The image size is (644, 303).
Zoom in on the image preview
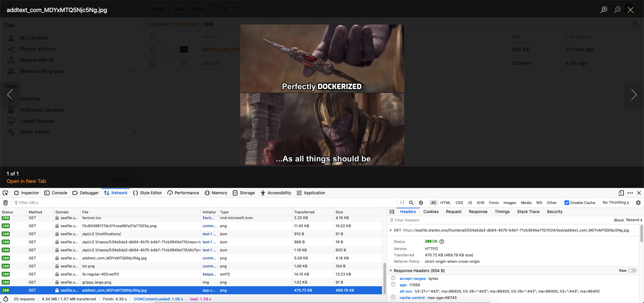pyautogui.click(x=604, y=10)
